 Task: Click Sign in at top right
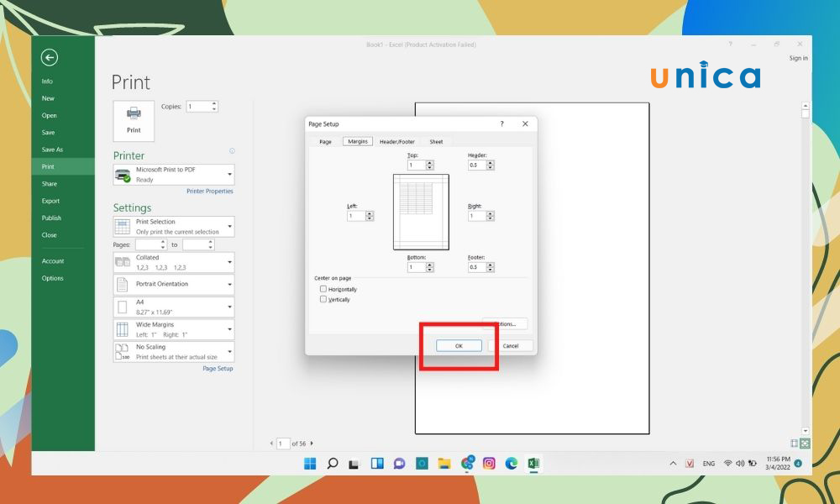tap(798, 58)
